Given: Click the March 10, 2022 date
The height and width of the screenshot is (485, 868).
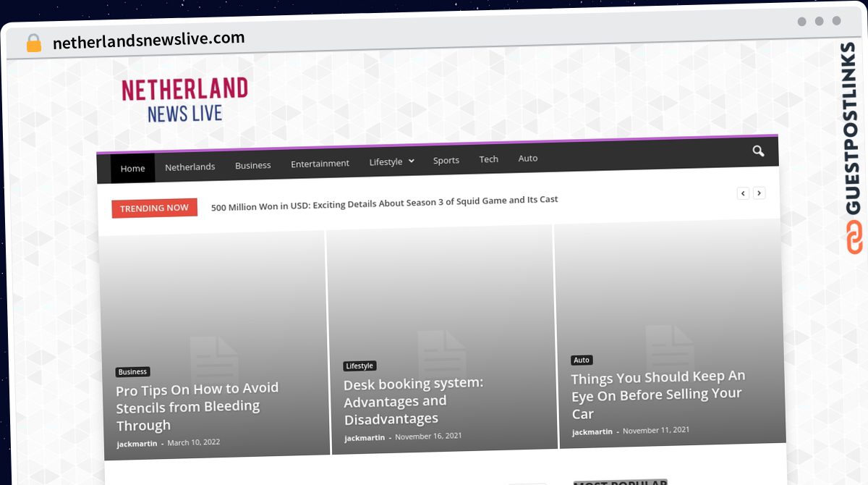Looking at the screenshot, I should 194,442.
